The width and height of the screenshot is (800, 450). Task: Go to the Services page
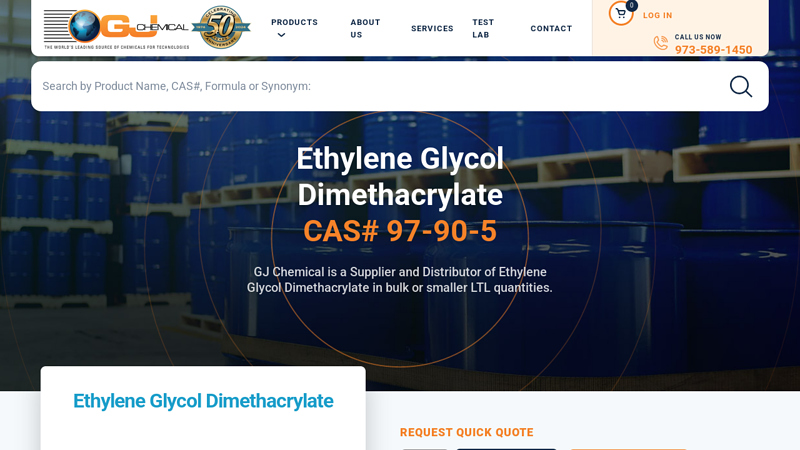432,29
